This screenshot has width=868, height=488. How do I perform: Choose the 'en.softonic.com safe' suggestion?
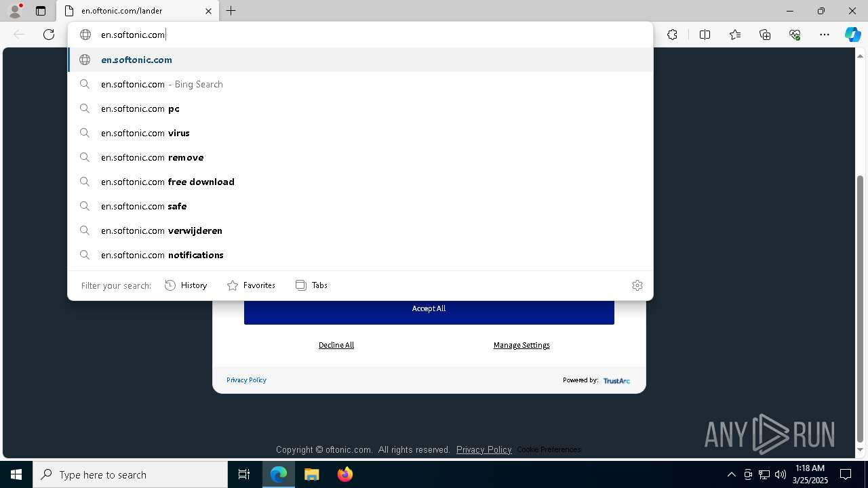click(x=360, y=206)
